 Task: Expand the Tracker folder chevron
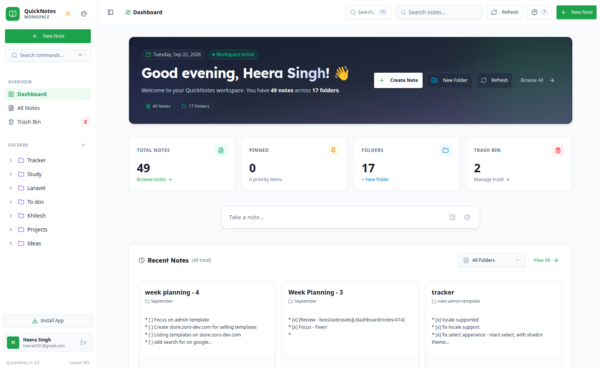11,160
